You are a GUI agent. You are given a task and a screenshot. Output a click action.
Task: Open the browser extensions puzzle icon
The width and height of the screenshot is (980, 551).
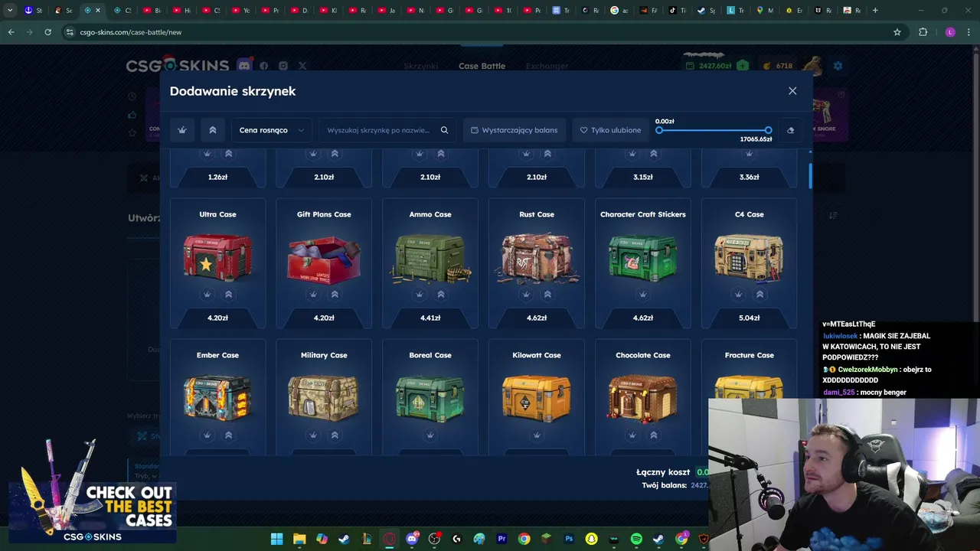923,32
